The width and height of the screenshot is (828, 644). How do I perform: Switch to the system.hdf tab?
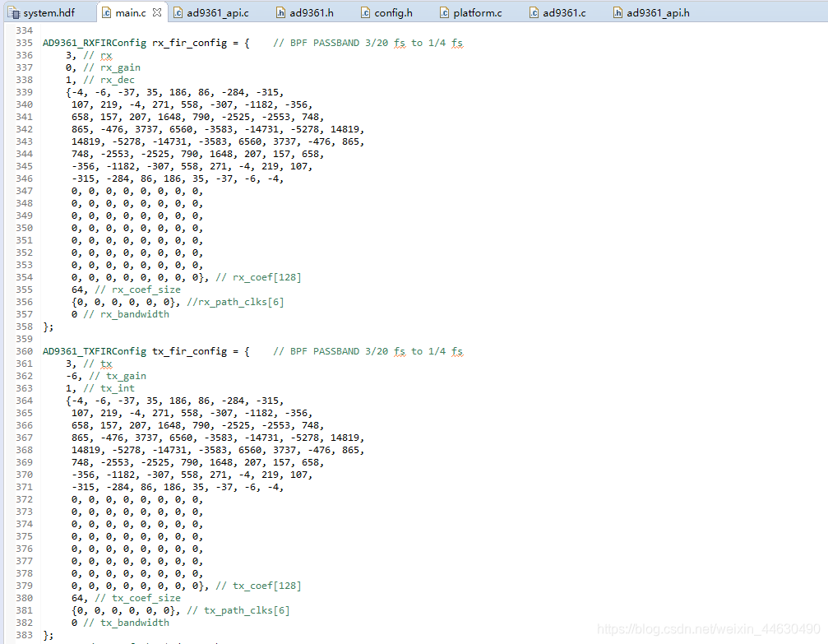pyautogui.click(x=42, y=12)
